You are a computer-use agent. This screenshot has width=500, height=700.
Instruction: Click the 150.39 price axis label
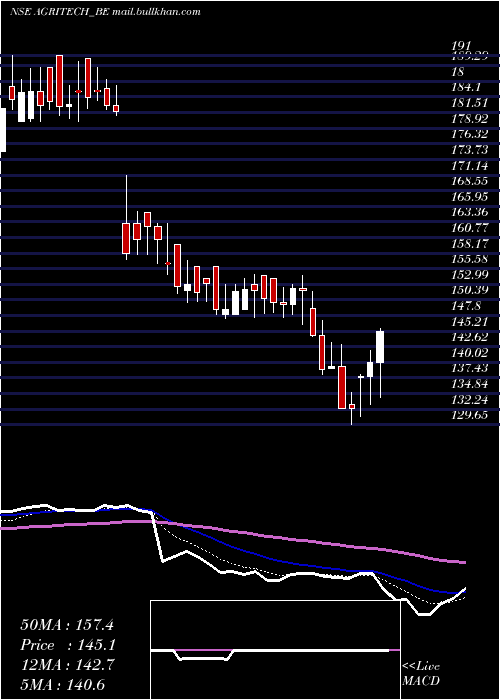point(470,291)
